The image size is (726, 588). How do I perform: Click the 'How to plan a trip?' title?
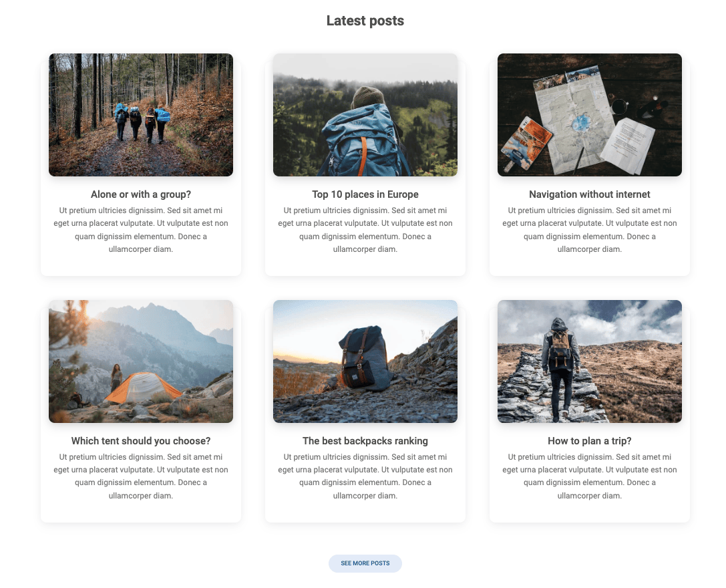coord(589,441)
